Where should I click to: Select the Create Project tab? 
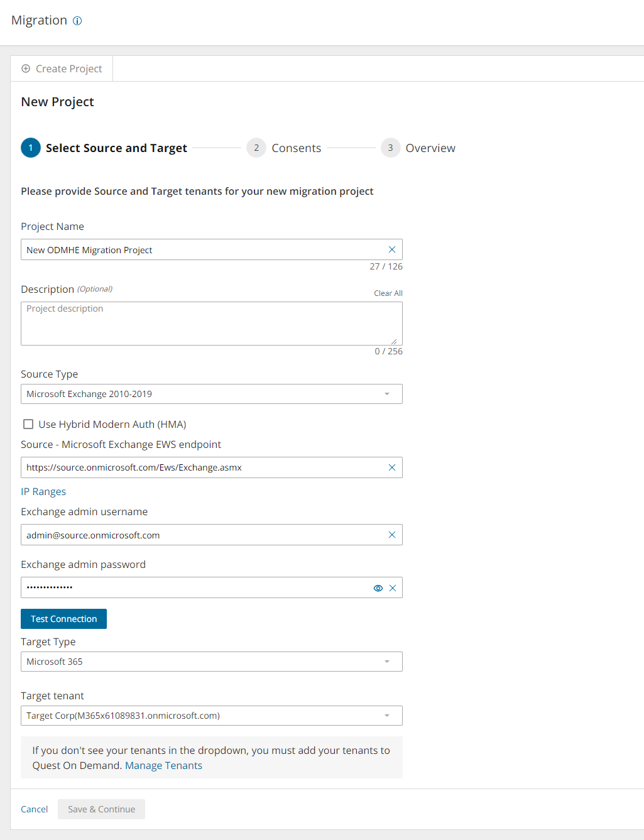click(62, 68)
